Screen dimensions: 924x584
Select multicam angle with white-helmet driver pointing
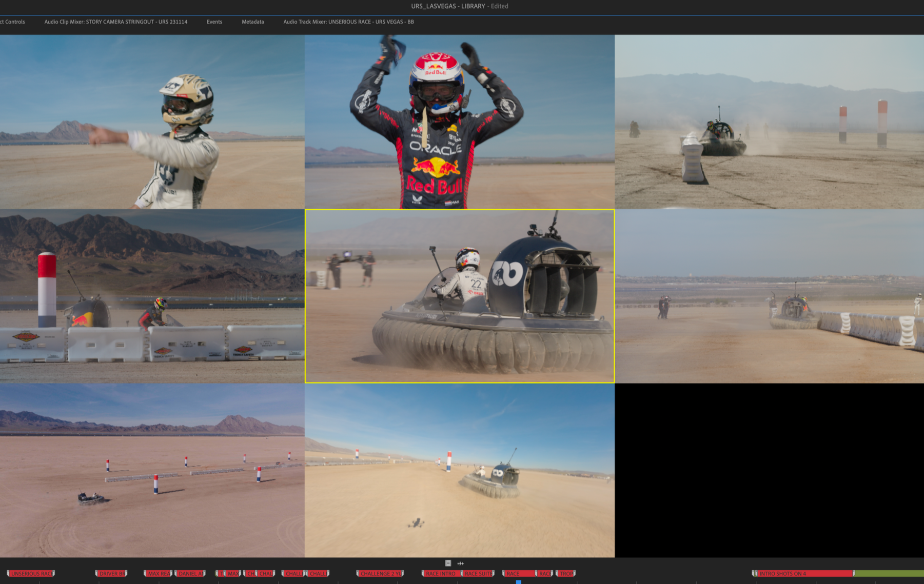coord(152,122)
